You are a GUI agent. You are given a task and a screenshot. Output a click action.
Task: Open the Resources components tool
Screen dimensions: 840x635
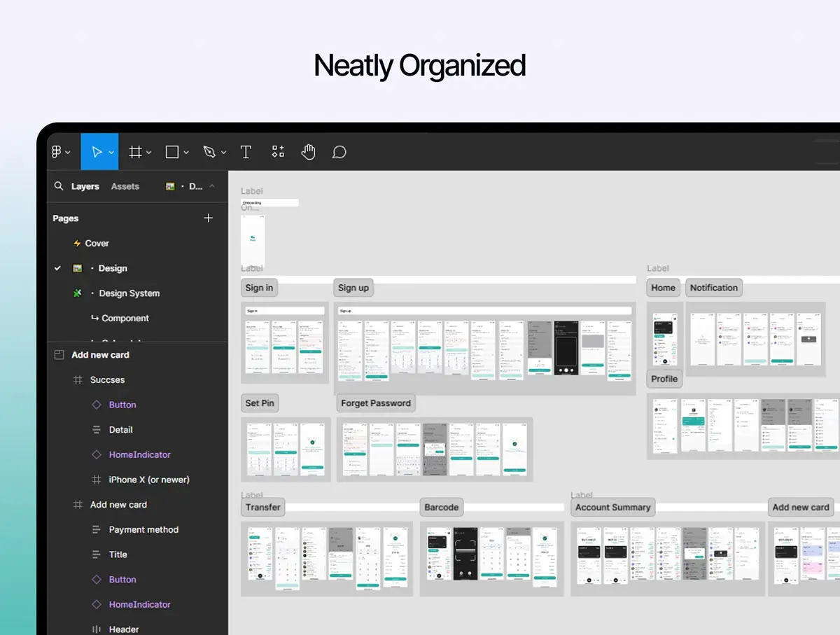click(278, 152)
